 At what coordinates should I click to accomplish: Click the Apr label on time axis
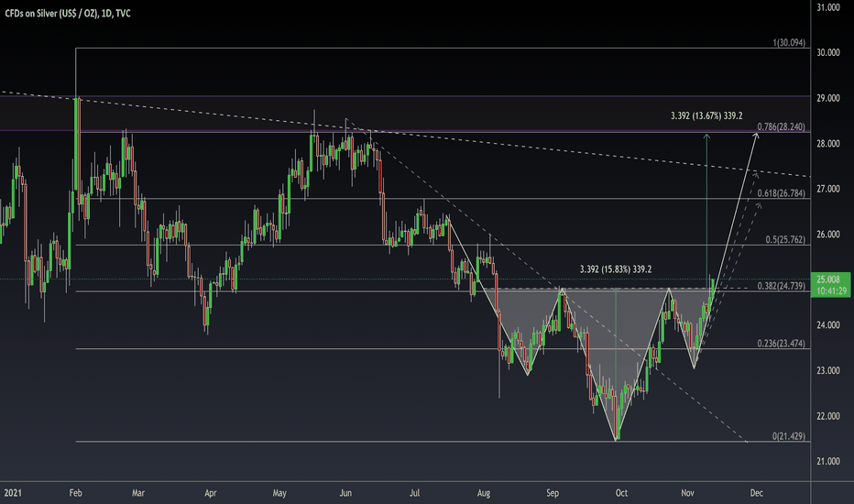pyautogui.click(x=210, y=493)
